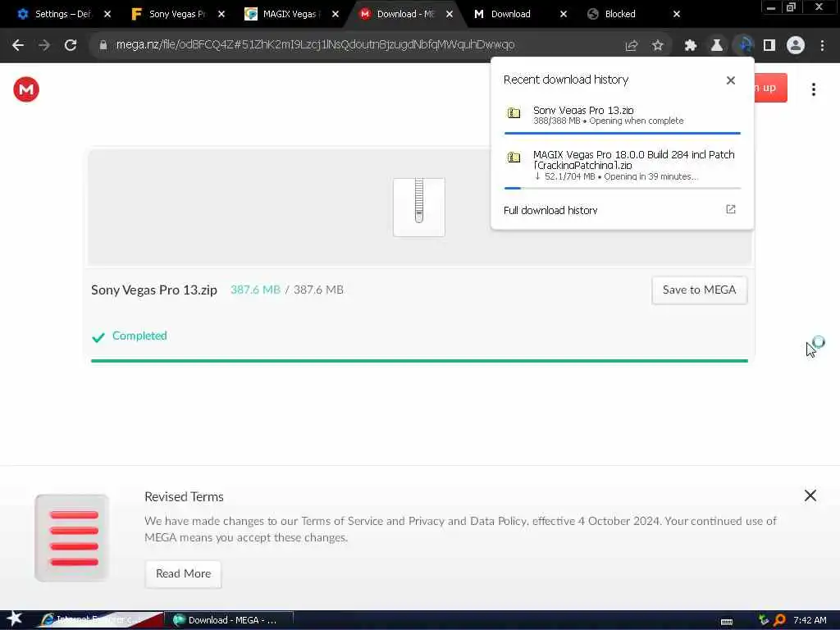Screen dimensions: 840x630
Task: Close the Settings tab
Action: pyautogui.click(x=107, y=15)
